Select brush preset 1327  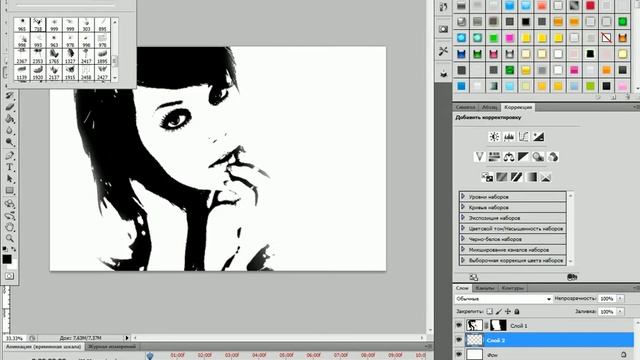click(70, 56)
